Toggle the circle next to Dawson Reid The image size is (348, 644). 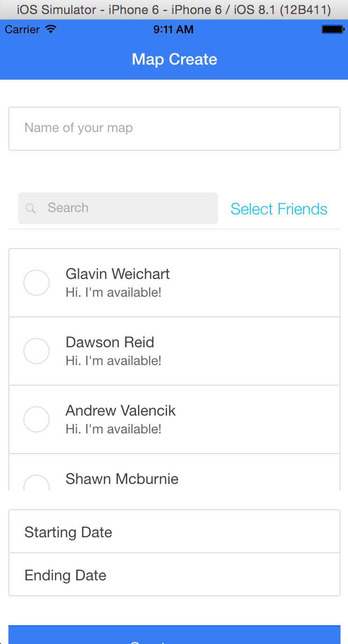click(36, 351)
